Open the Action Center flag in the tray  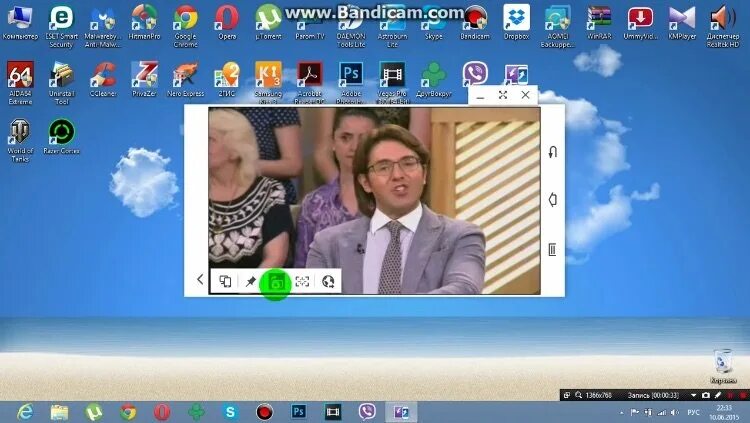635,412
